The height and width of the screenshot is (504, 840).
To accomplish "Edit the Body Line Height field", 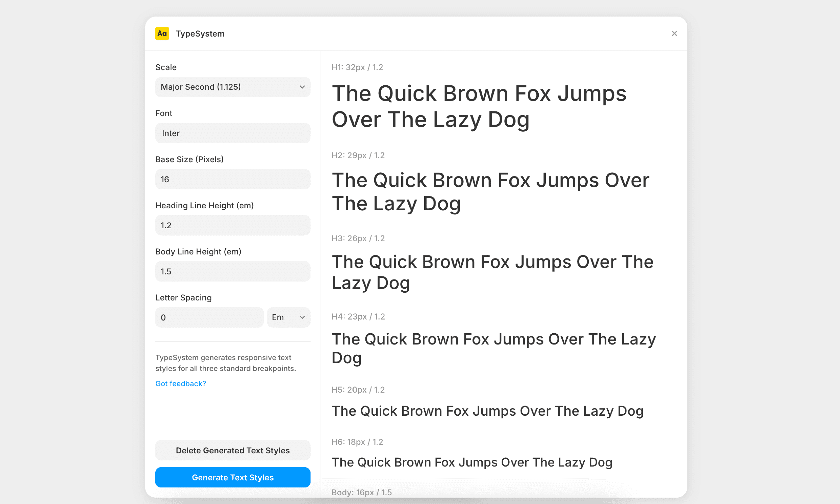I will [x=233, y=271].
